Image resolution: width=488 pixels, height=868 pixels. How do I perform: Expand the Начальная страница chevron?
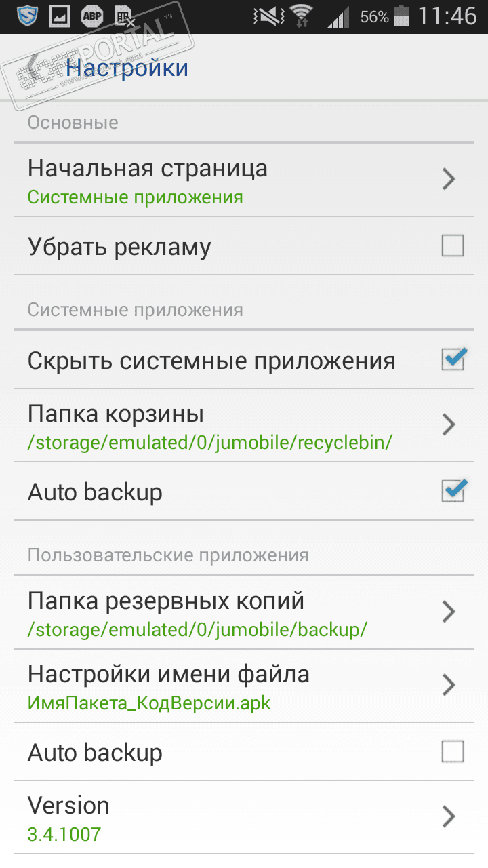(448, 180)
